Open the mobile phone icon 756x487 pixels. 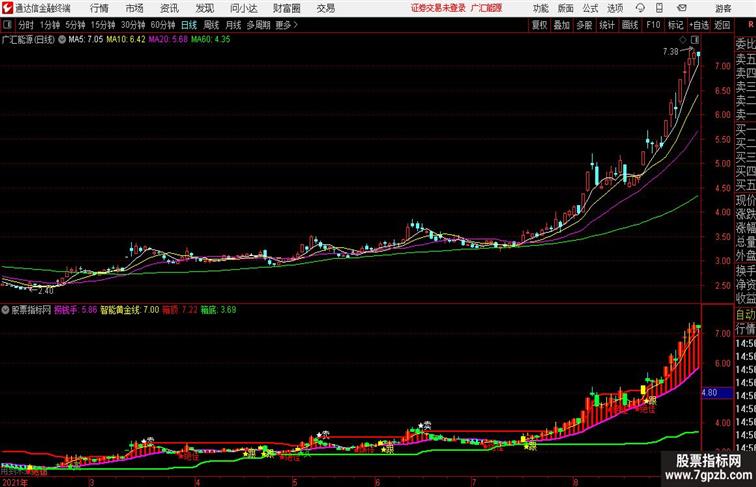pyautogui.click(x=660, y=8)
